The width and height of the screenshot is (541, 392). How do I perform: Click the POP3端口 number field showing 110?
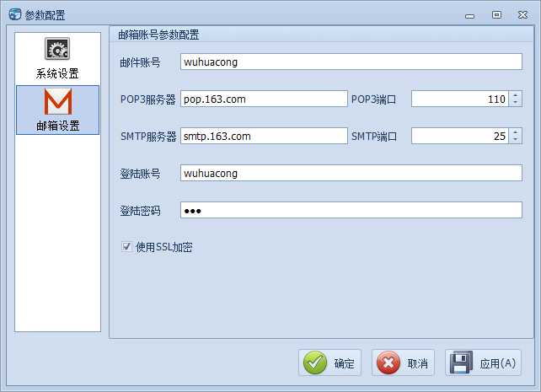tap(460, 99)
